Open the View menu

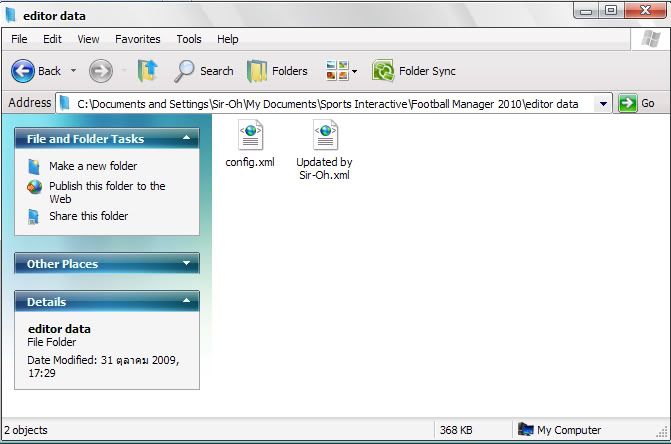point(88,39)
